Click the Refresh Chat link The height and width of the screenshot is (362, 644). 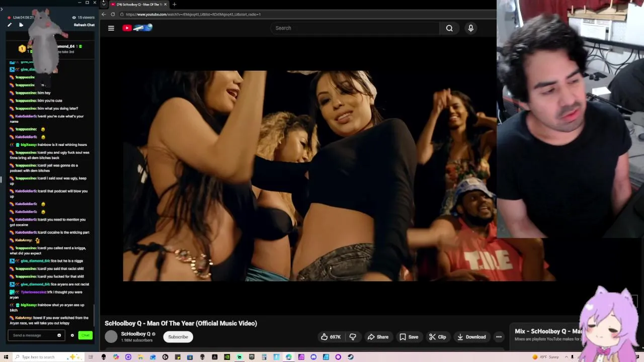pyautogui.click(x=84, y=25)
